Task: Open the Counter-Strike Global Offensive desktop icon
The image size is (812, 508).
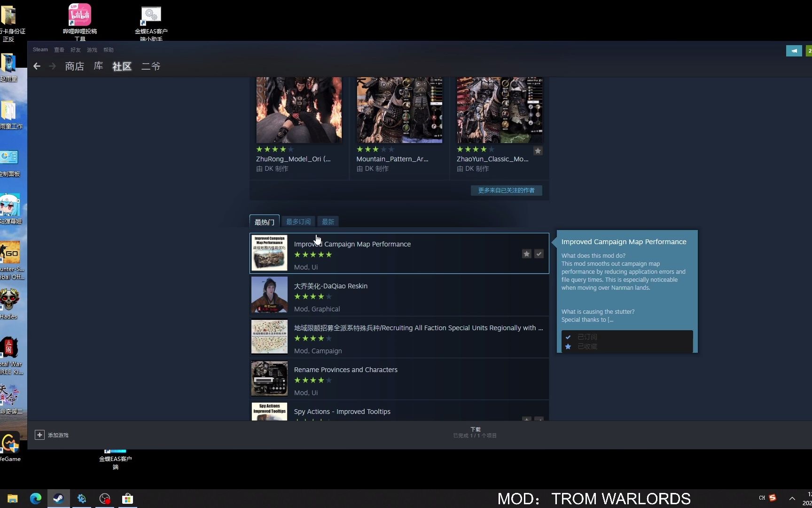Action: [11, 260]
